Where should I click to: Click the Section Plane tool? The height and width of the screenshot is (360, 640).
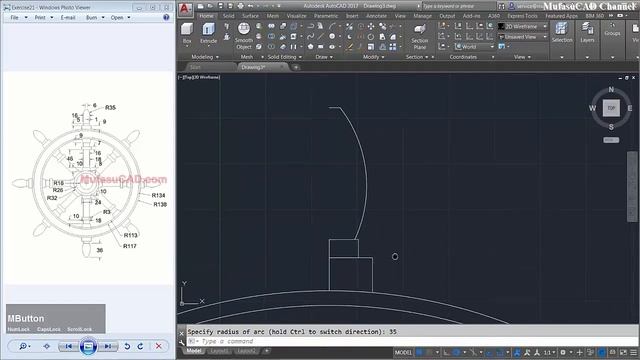[420, 36]
